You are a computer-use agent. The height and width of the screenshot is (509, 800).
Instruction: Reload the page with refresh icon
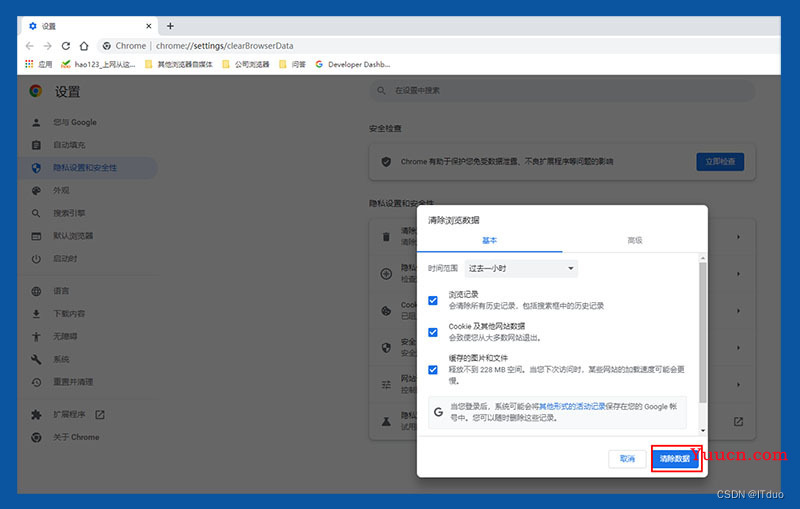[66, 46]
